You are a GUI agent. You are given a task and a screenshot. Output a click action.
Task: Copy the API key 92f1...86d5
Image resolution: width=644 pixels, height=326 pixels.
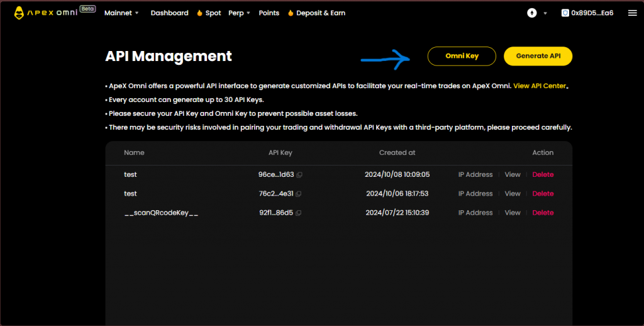click(298, 213)
